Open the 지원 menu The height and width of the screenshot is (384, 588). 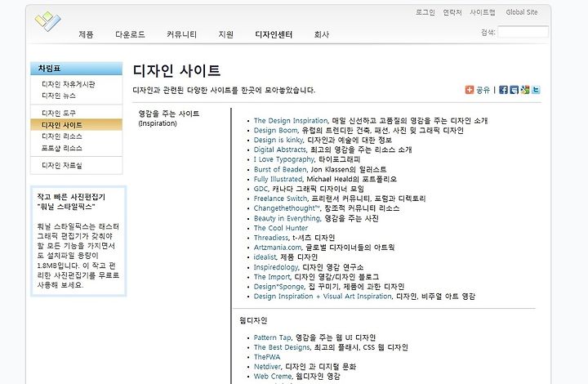[x=225, y=34]
